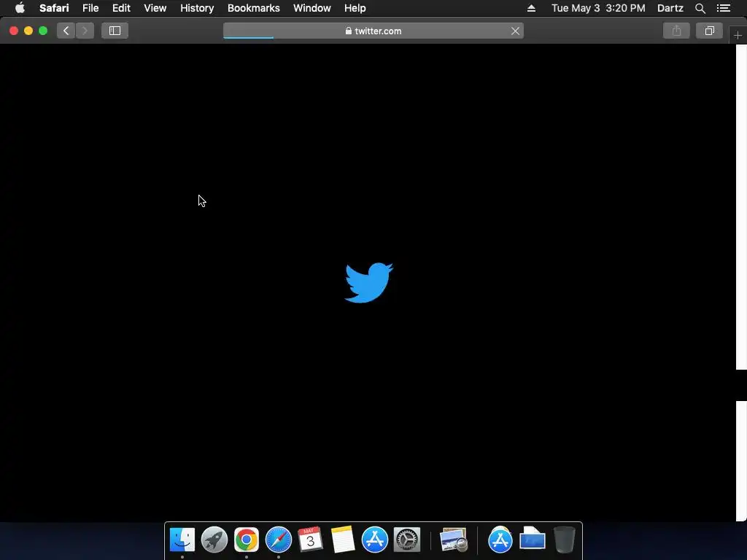Open the Trash in the Dock

pos(564,540)
